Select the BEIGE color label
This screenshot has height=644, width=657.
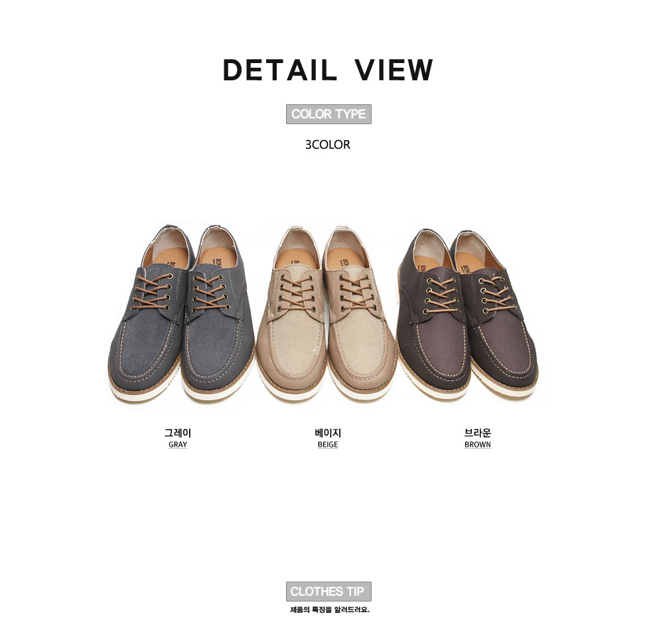[328, 444]
